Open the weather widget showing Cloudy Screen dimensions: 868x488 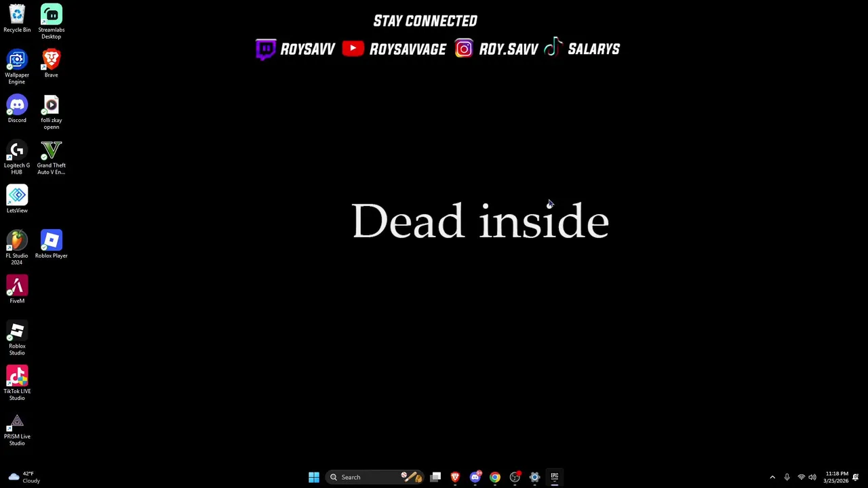click(24, 477)
